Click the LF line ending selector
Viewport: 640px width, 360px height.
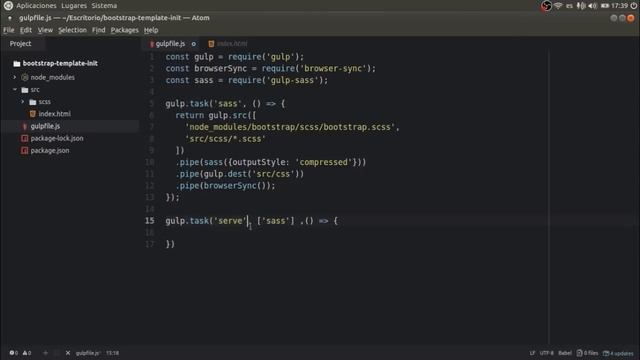pyautogui.click(x=532, y=353)
